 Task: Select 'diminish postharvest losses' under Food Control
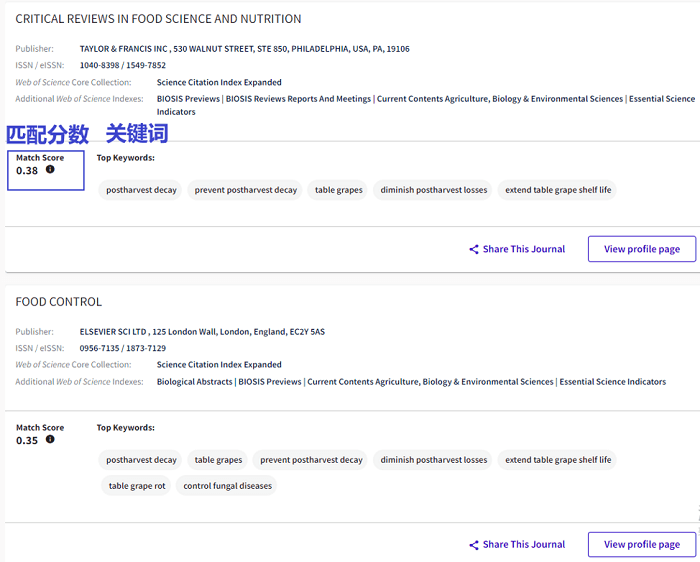tap(434, 460)
